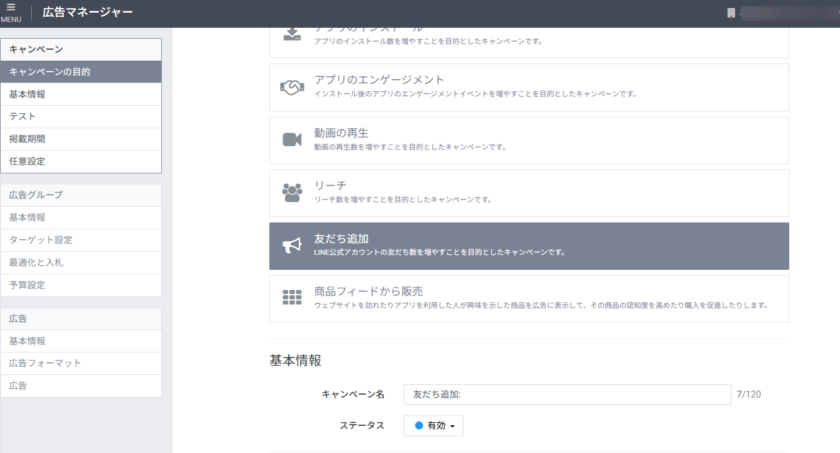Open the MENU hamburger icon
840x453 pixels.
coord(10,12)
